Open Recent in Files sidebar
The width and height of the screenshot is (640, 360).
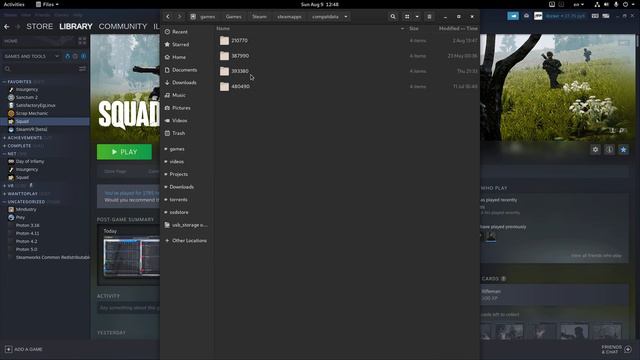pos(180,32)
